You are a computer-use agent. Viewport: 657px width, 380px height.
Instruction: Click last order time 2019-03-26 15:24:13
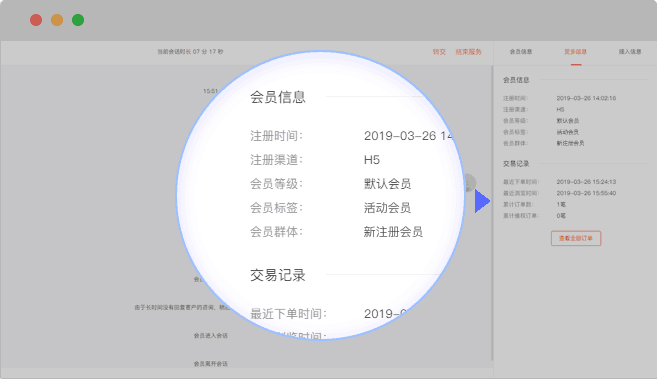pyautogui.click(x=586, y=182)
